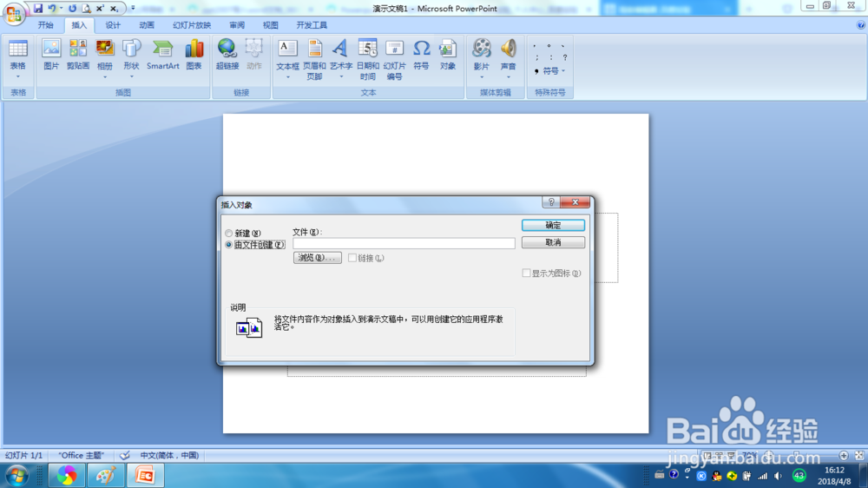The image size is (868, 488).
Task: Open the Paint taskbar icon
Action: coord(106,475)
